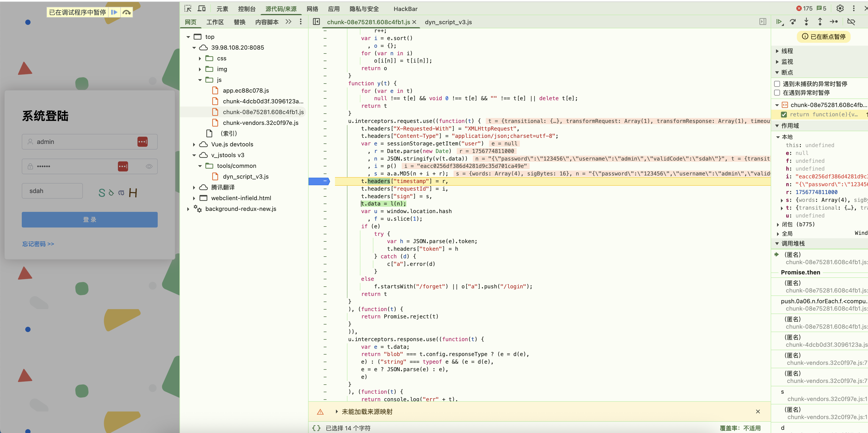Hide the navigator sidebar panel
Viewport: 868px width, 433px height.
coord(316,22)
